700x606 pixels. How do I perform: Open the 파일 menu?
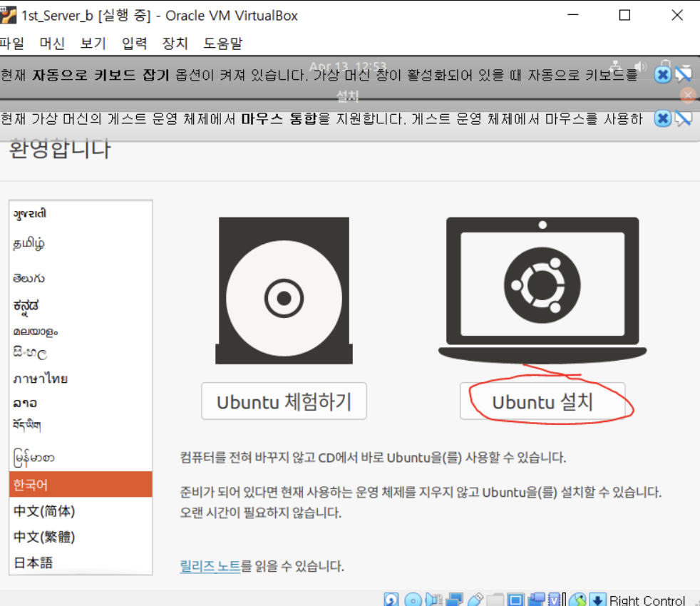(x=12, y=43)
